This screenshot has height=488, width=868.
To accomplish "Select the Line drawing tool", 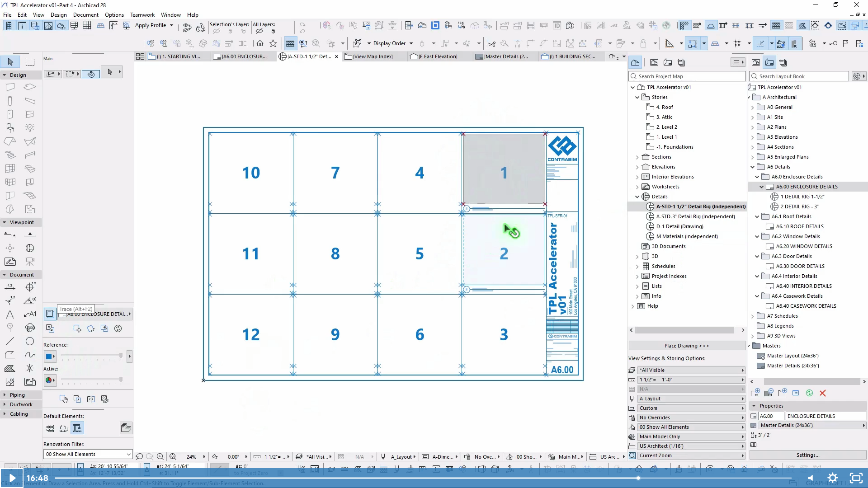I will (10, 341).
